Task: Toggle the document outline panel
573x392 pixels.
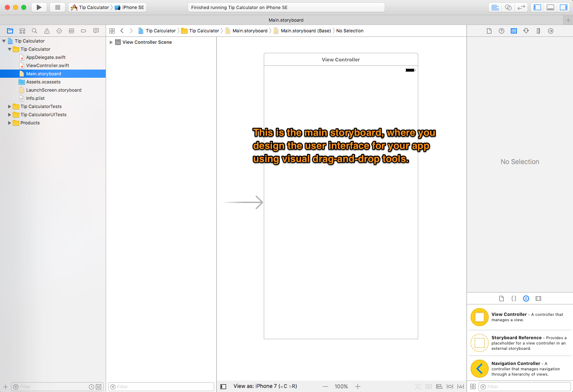Action: [223, 386]
